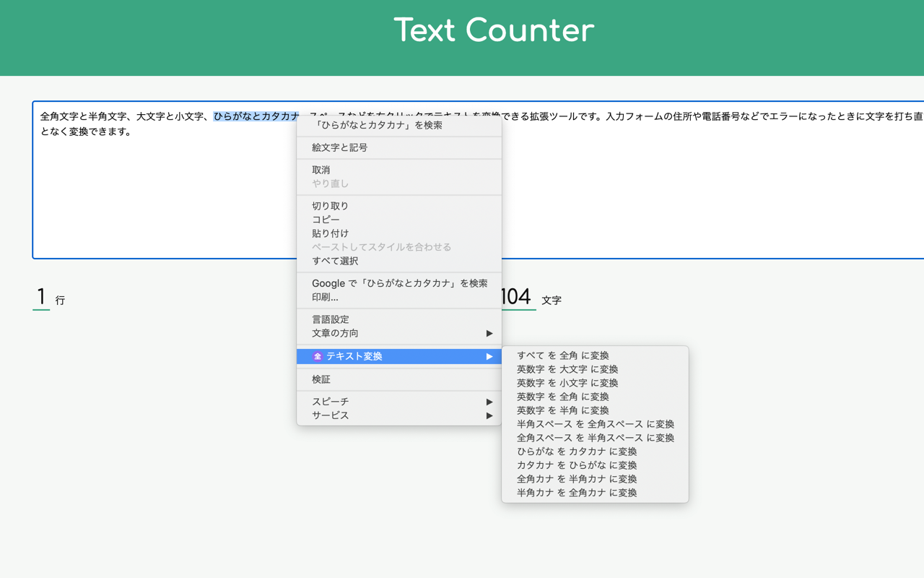The height and width of the screenshot is (578, 924).
Task: Select 英数字 を 半角 に変換
Action: pyautogui.click(x=595, y=410)
